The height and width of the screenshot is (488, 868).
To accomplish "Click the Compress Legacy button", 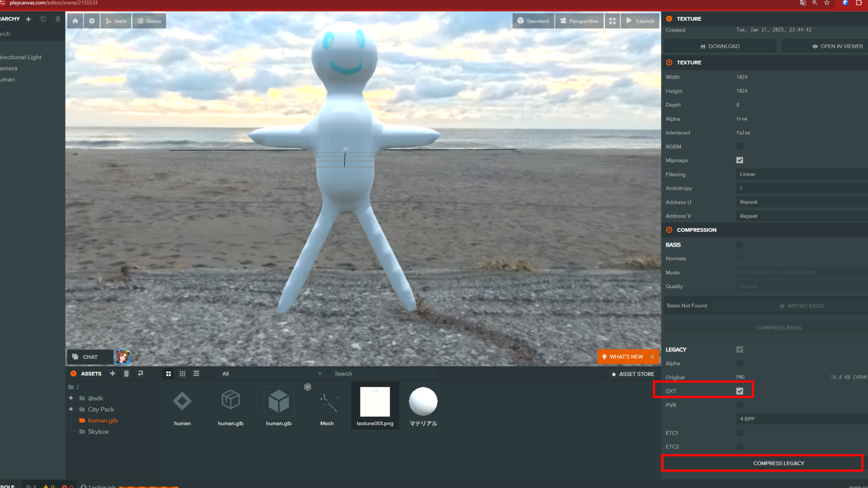I will click(763, 463).
